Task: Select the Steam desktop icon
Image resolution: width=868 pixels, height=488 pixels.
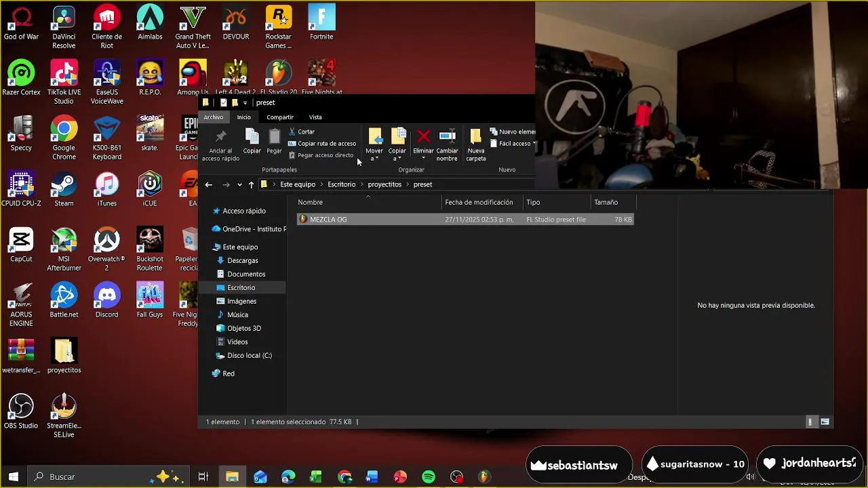Action: pyautogui.click(x=64, y=190)
